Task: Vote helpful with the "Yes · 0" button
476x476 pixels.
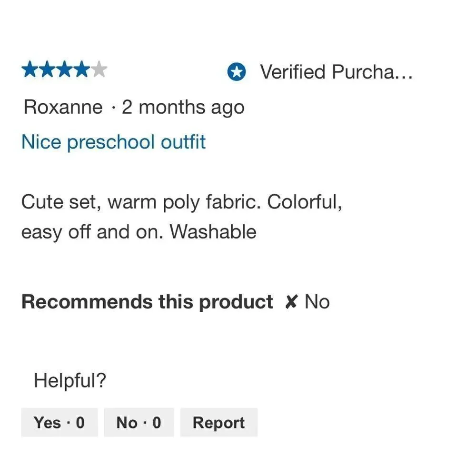Action: point(59,422)
